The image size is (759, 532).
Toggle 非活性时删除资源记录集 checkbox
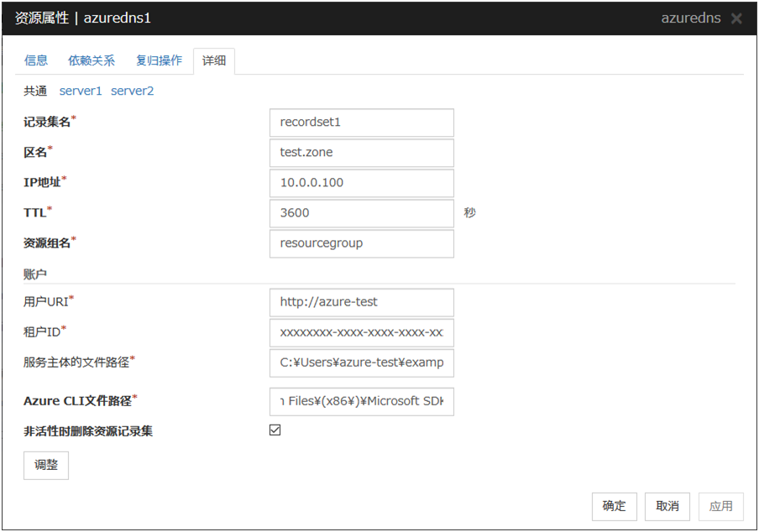point(275,430)
